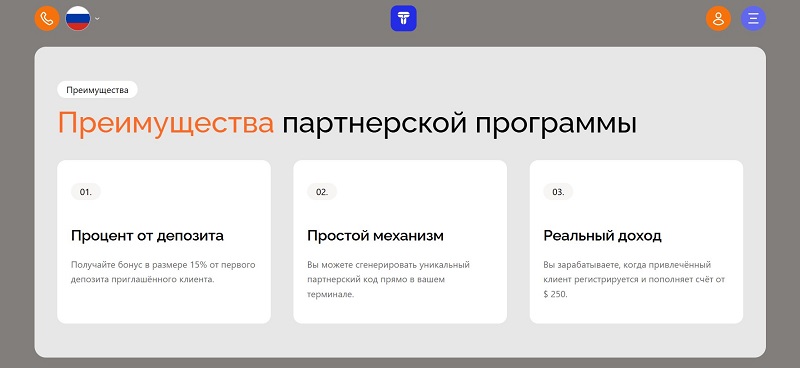Click the orange phone call icon
The width and height of the screenshot is (800, 368).
pos(47,18)
